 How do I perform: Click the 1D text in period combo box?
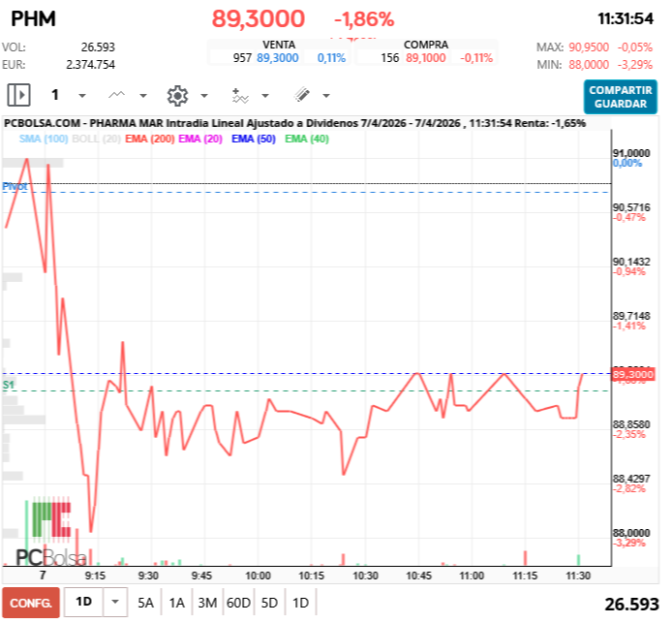tap(84, 602)
